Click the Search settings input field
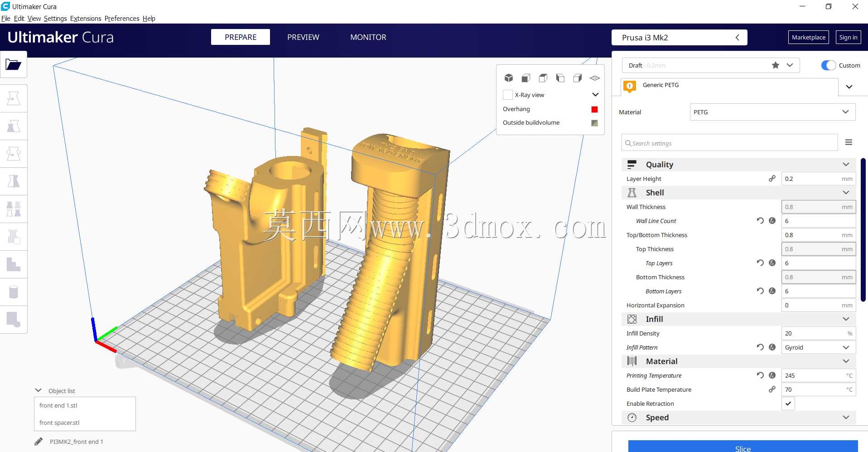 click(x=729, y=143)
